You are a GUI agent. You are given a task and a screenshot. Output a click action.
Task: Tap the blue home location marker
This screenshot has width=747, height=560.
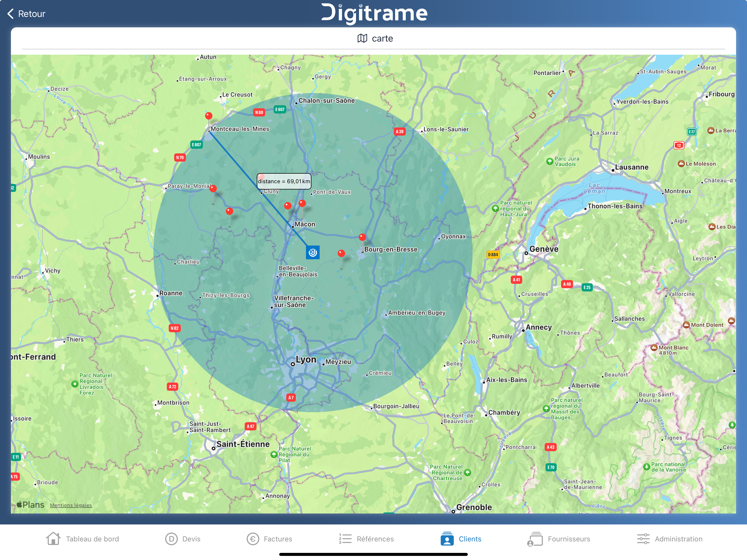point(313,252)
